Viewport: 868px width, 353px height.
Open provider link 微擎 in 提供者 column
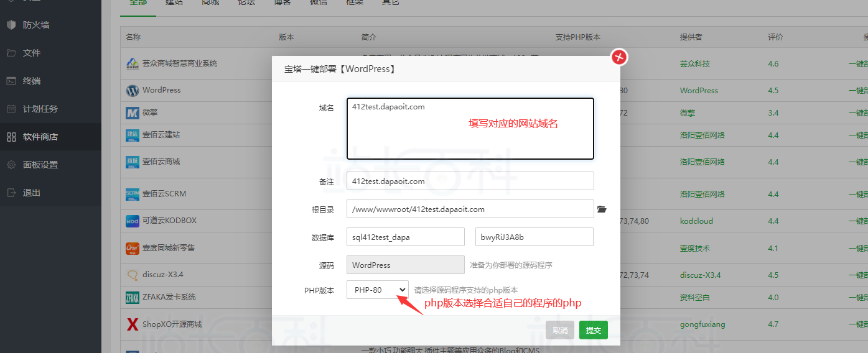click(688, 113)
